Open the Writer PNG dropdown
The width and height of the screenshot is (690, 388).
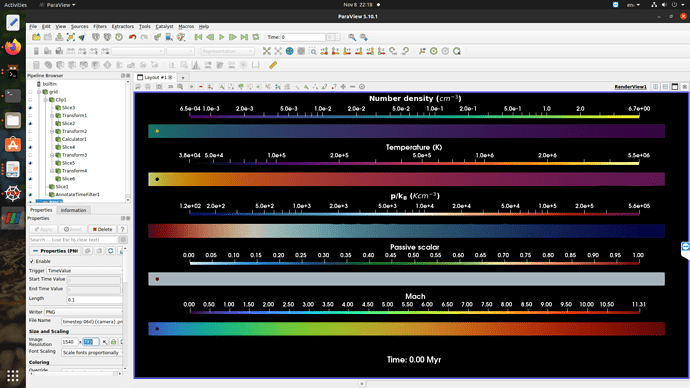point(84,312)
